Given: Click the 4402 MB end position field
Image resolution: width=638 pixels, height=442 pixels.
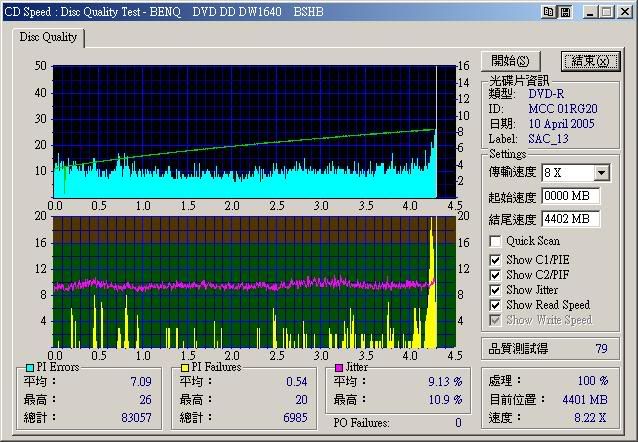Looking at the screenshot, I should pyautogui.click(x=570, y=219).
